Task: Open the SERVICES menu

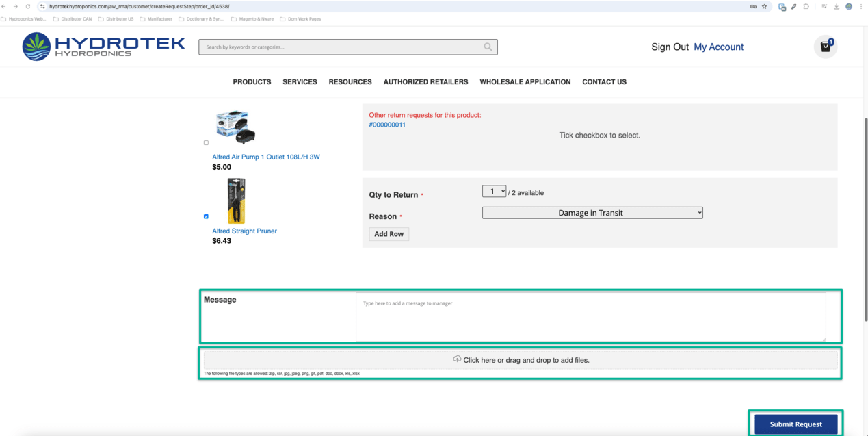Action: point(300,81)
